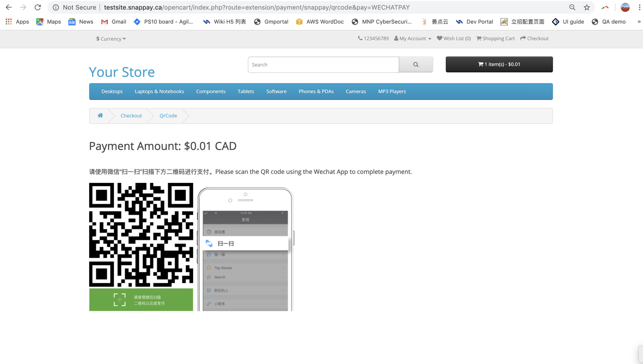Go back with the browser back arrow
643x364 pixels.
coord(9,7)
